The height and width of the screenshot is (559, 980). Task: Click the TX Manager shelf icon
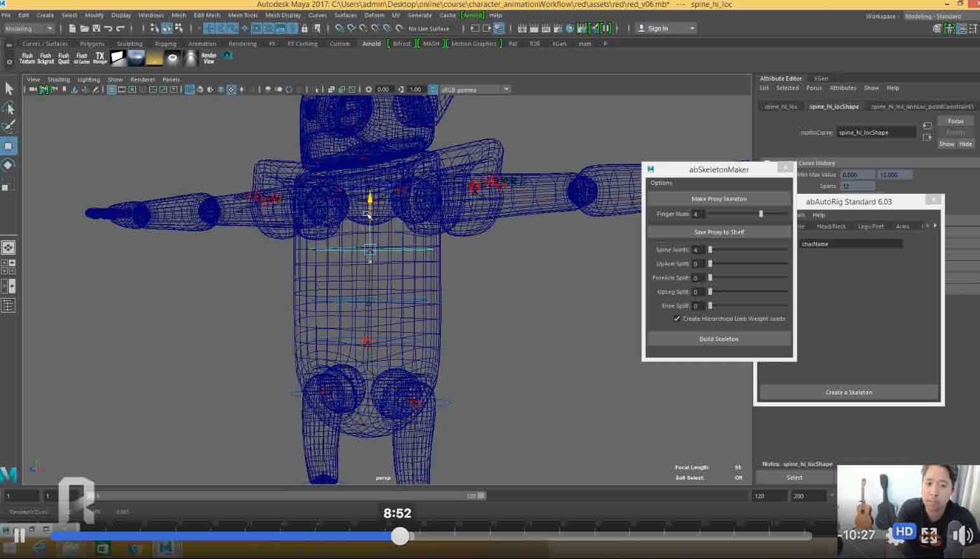click(x=100, y=58)
